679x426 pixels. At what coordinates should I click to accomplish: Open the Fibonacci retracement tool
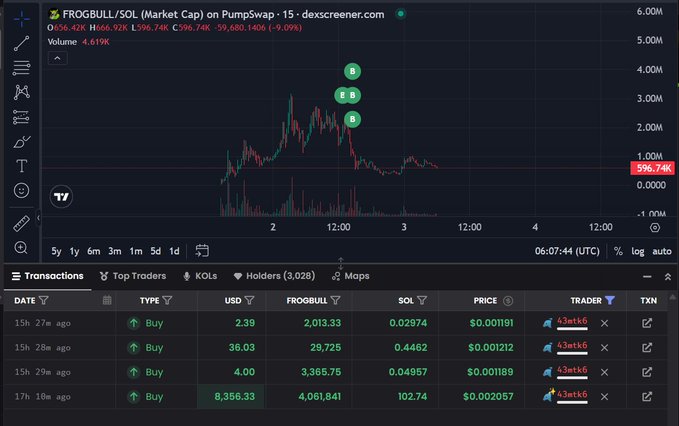[x=21, y=68]
